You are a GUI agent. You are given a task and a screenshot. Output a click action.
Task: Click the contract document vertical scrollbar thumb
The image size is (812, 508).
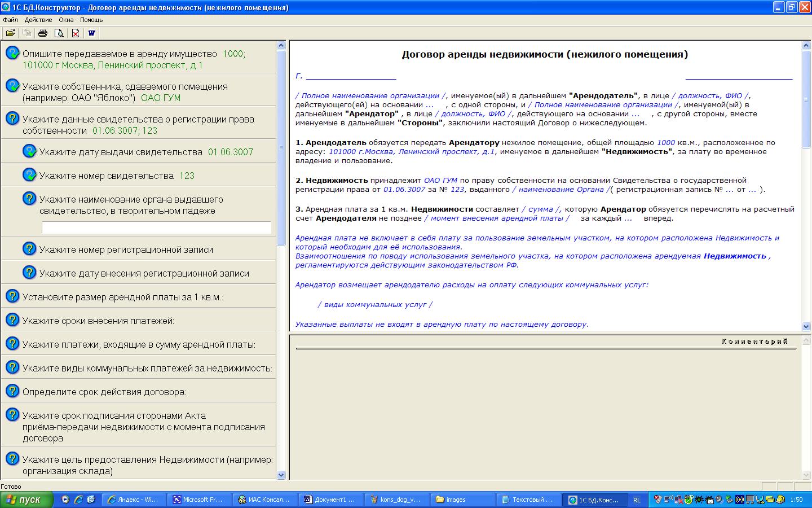806,99
